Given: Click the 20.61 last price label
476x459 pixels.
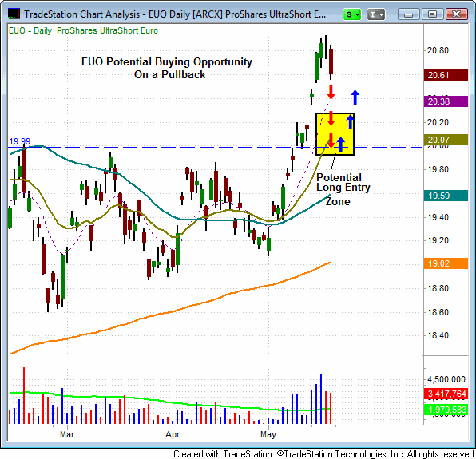Looking at the screenshot, I should tap(446, 75).
